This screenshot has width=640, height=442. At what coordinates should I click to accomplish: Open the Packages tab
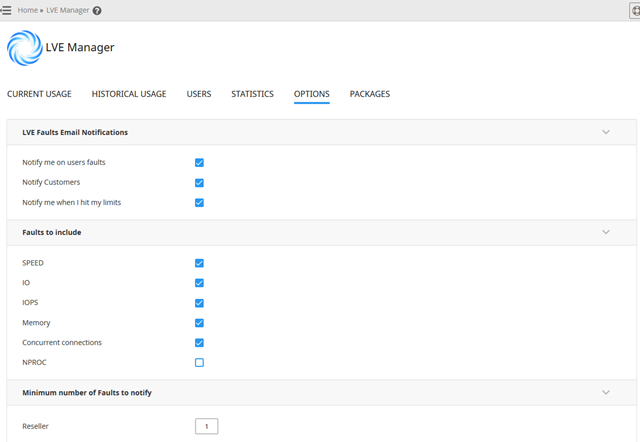[x=370, y=94]
